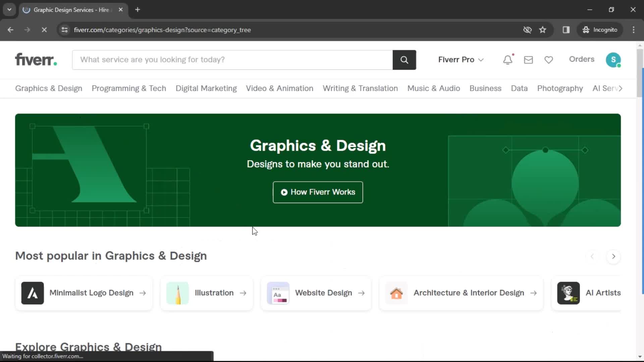
Task: Bookmark this page with the star
Action: click(543, 30)
